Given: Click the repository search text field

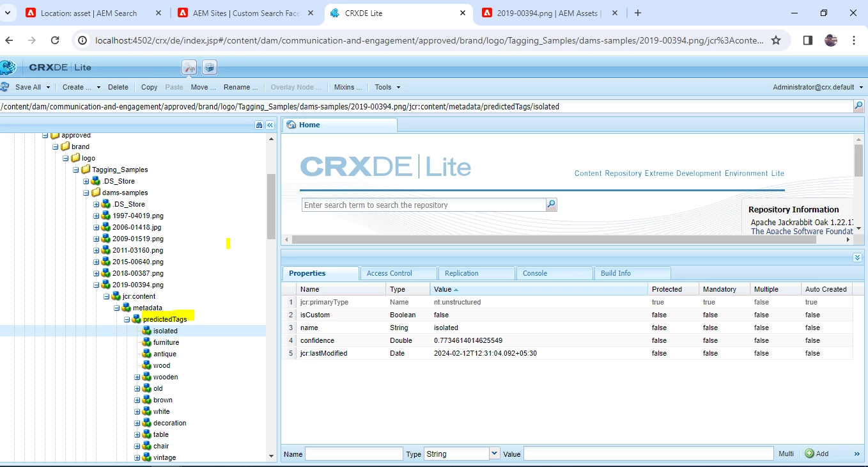Looking at the screenshot, I should pyautogui.click(x=424, y=205).
